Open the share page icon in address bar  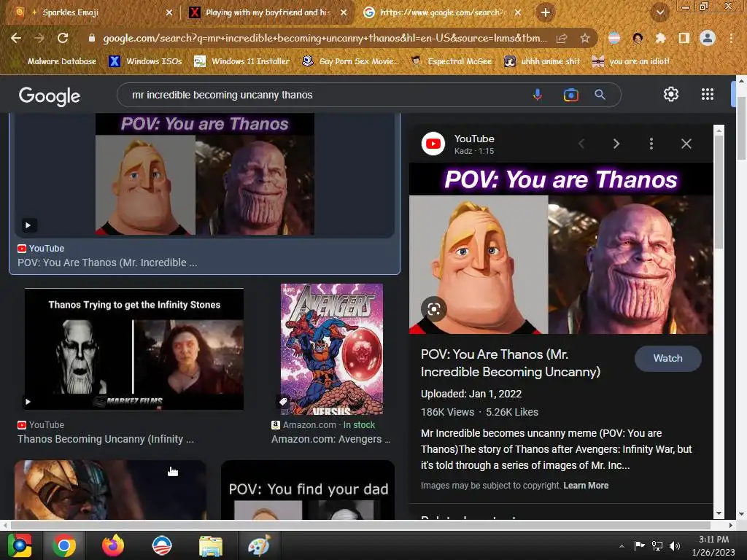click(562, 38)
